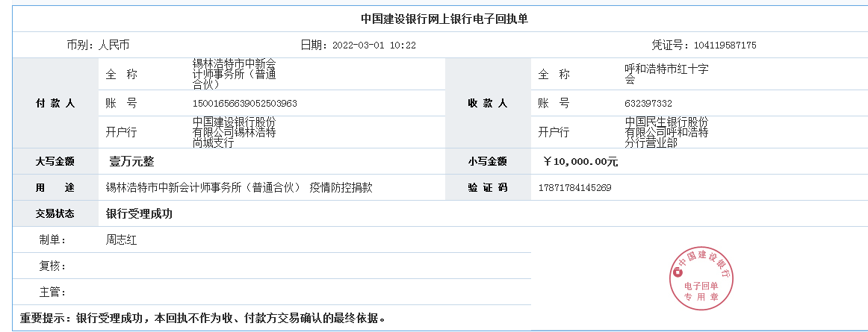The width and height of the screenshot is (868, 332).
Task: Click the payer 全称 label
Action: pyautogui.click(x=122, y=74)
